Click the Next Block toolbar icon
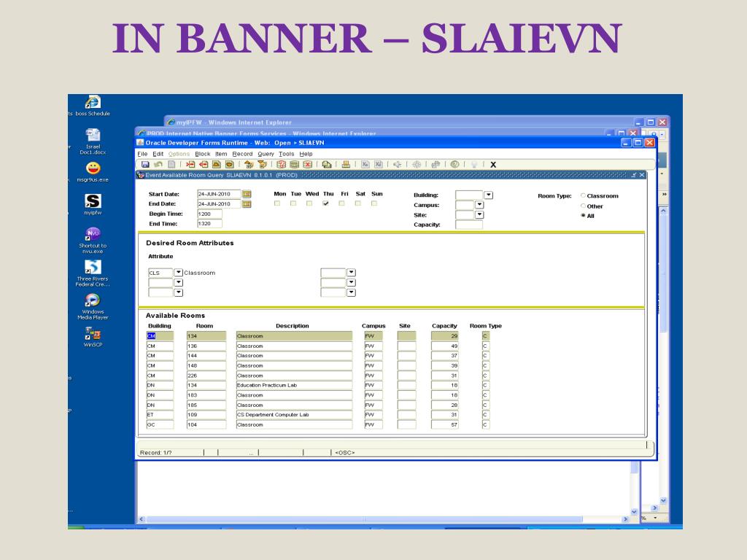 (x=262, y=164)
